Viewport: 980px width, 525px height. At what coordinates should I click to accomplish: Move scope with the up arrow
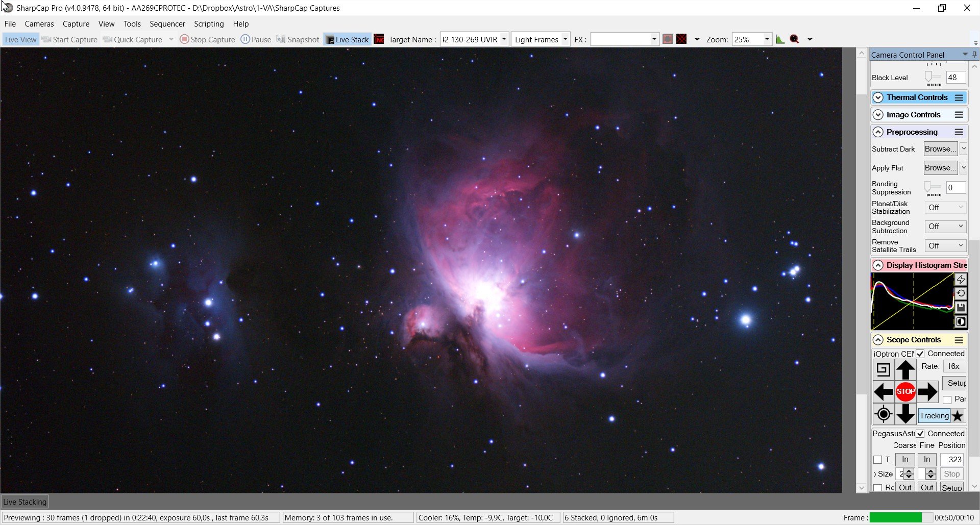pos(905,369)
